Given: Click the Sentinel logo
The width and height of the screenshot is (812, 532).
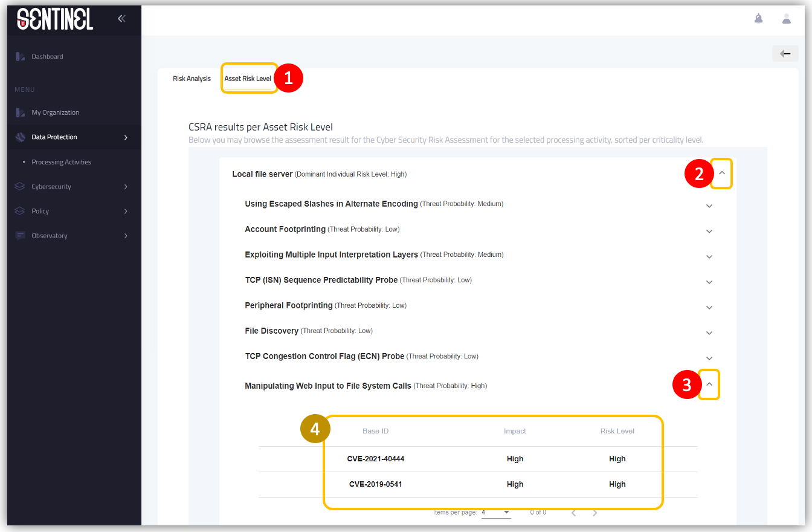Looking at the screenshot, I should (55, 19).
